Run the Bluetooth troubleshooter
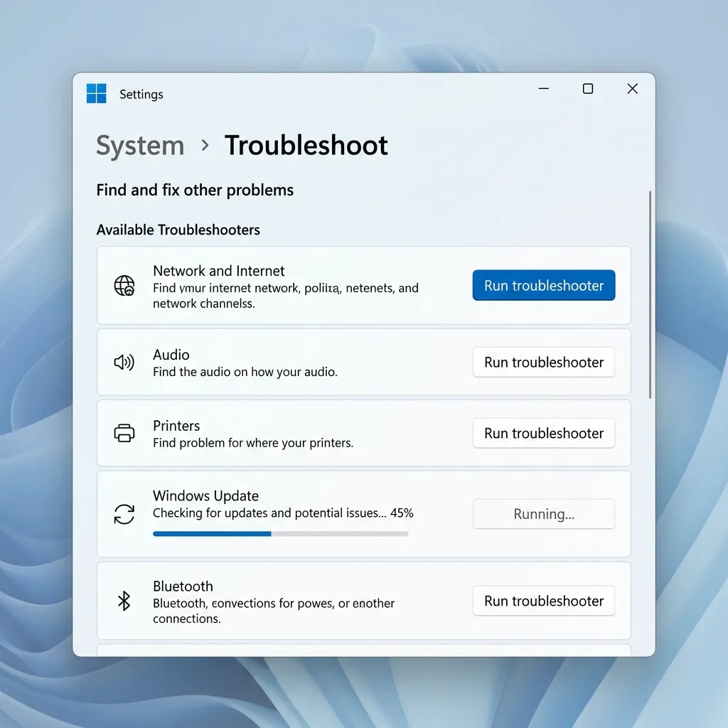The image size is (728, 728). point(544,601)
